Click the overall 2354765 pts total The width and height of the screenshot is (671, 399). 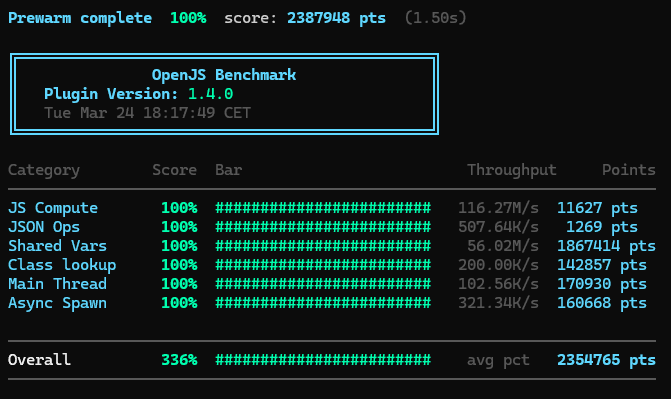606,360
